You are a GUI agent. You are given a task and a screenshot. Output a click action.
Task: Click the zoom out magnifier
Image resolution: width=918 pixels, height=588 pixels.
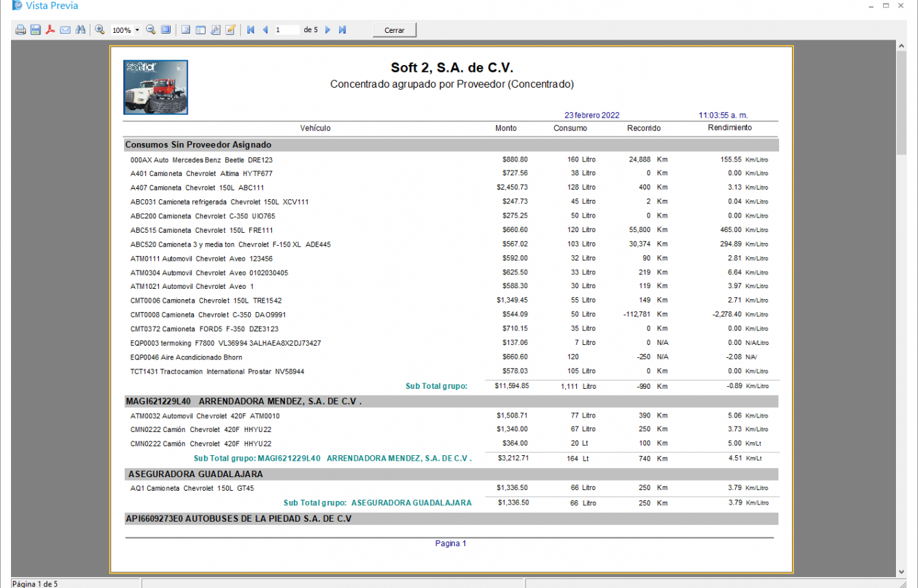click(151, 30)
